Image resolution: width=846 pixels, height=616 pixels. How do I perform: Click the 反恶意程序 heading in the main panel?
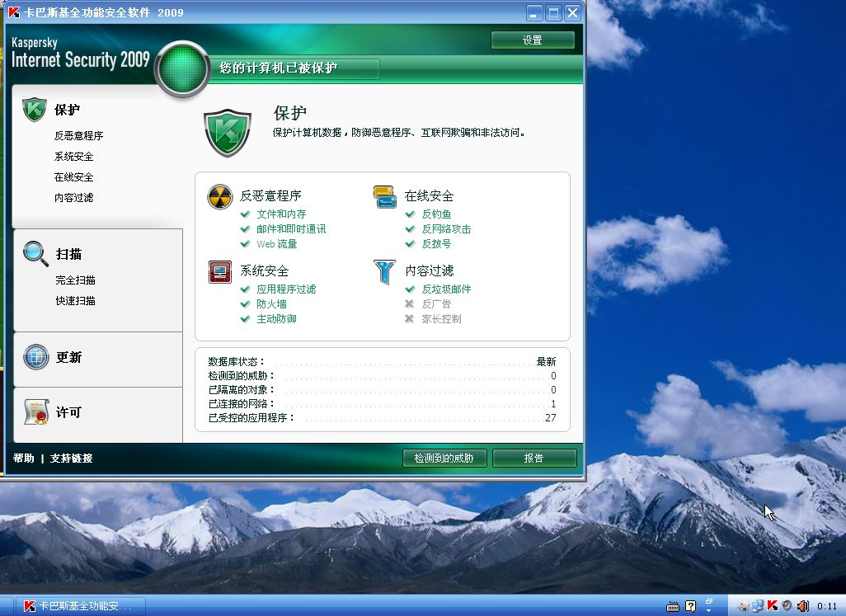(x=270, y=195)
